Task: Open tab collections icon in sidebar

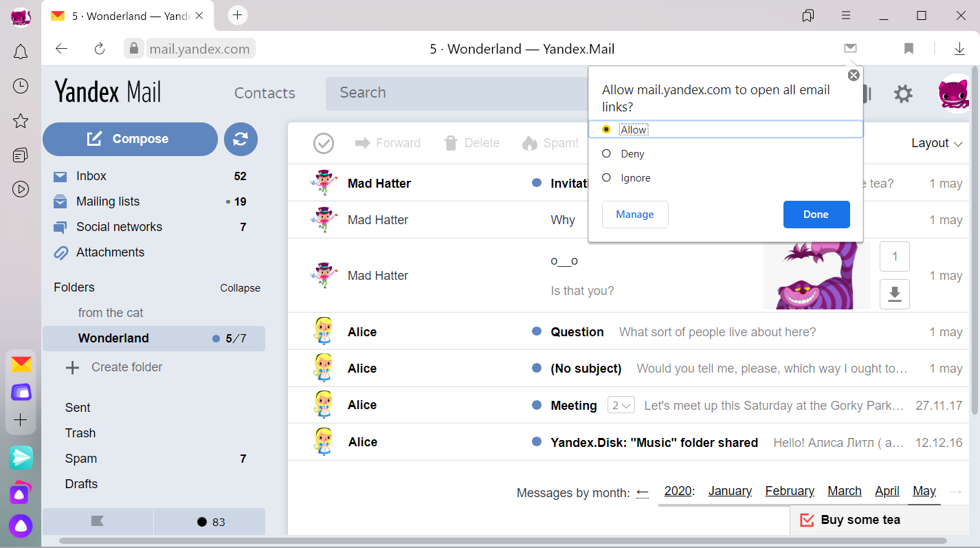Action: click(x=21, y=155)
